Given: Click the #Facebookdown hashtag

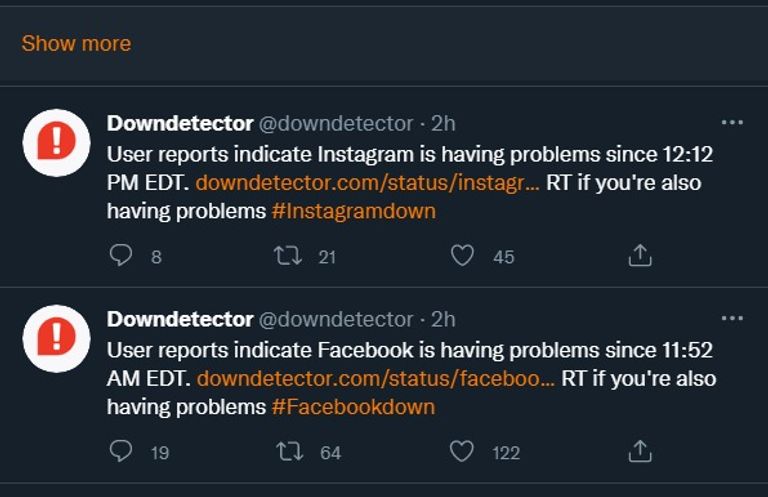Looking at the screenshot, I should [353, 407].
